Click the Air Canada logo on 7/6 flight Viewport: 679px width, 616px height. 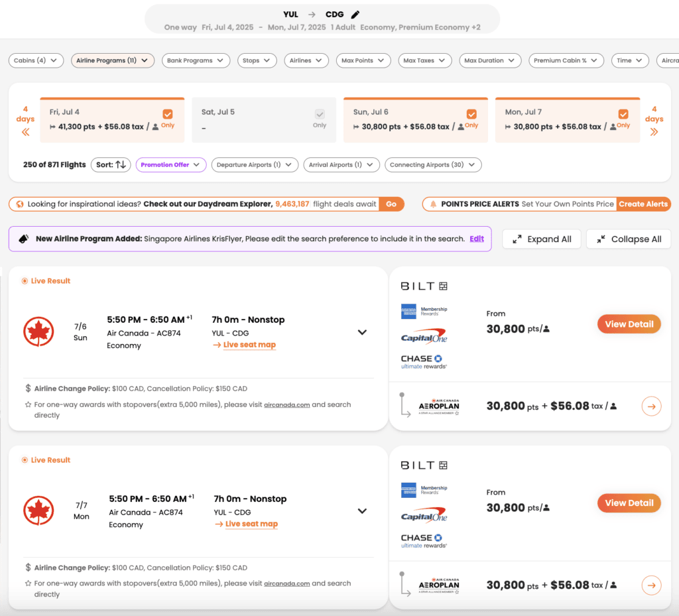point(38,332)
